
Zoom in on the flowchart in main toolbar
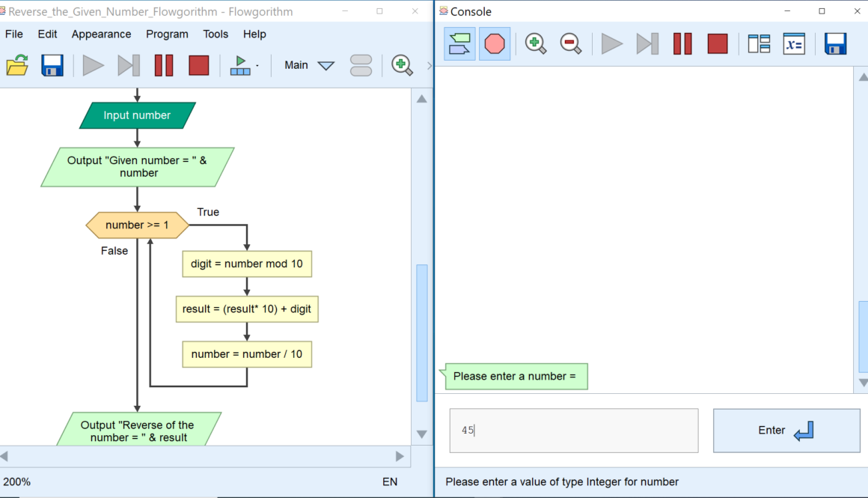(402, 65)
